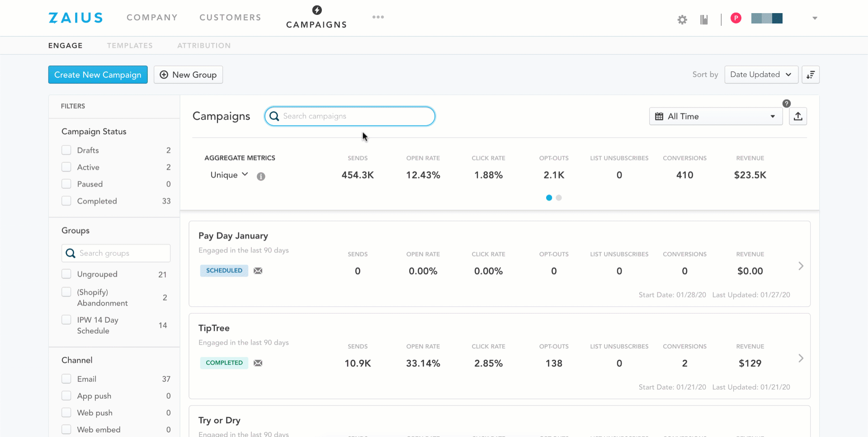
Task: Check the Ungrouped group filter
Action: [66, 274]
